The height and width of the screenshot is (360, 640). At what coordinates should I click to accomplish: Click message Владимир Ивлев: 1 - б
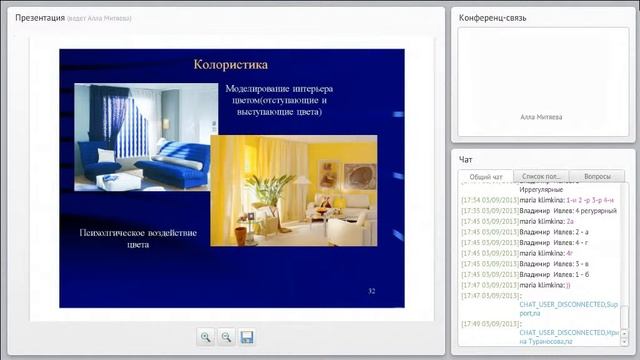pyautogui.click(x=525, y=275)
